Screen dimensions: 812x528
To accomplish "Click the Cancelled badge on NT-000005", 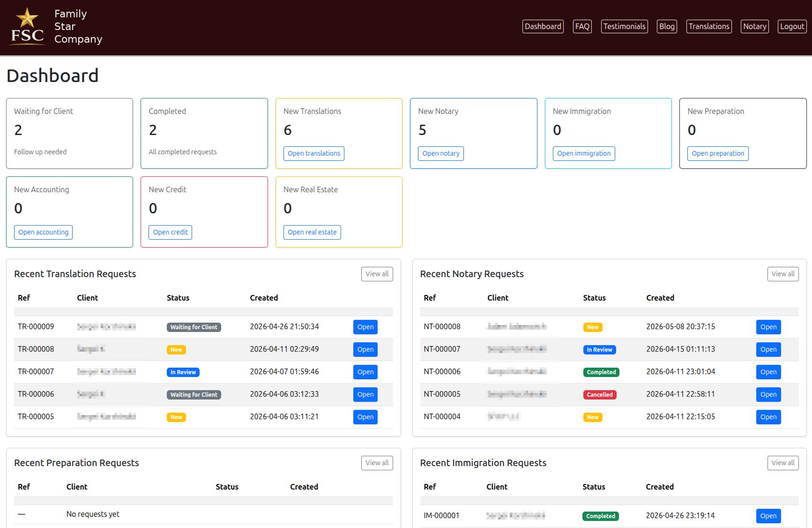I will click(600, 395).
